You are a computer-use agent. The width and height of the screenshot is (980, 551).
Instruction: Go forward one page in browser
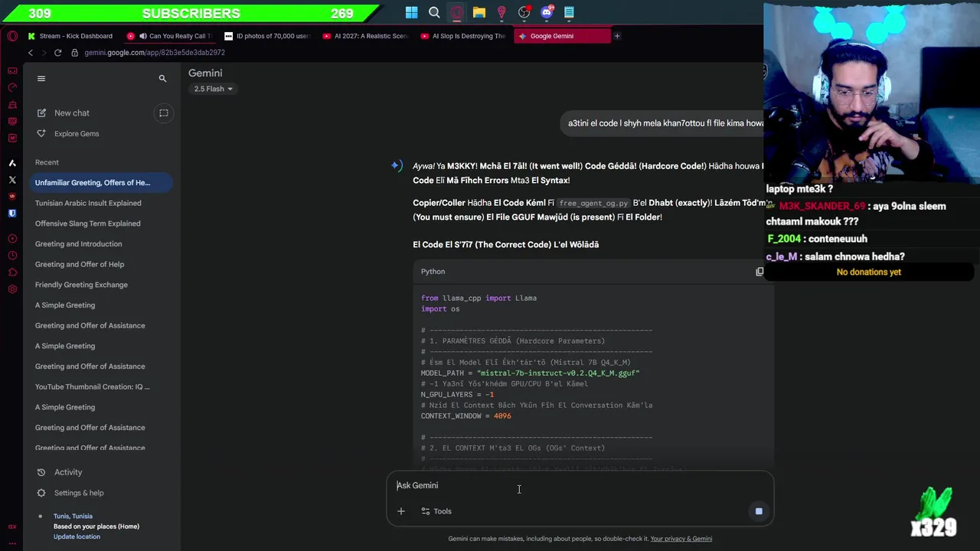coord(44,53)
